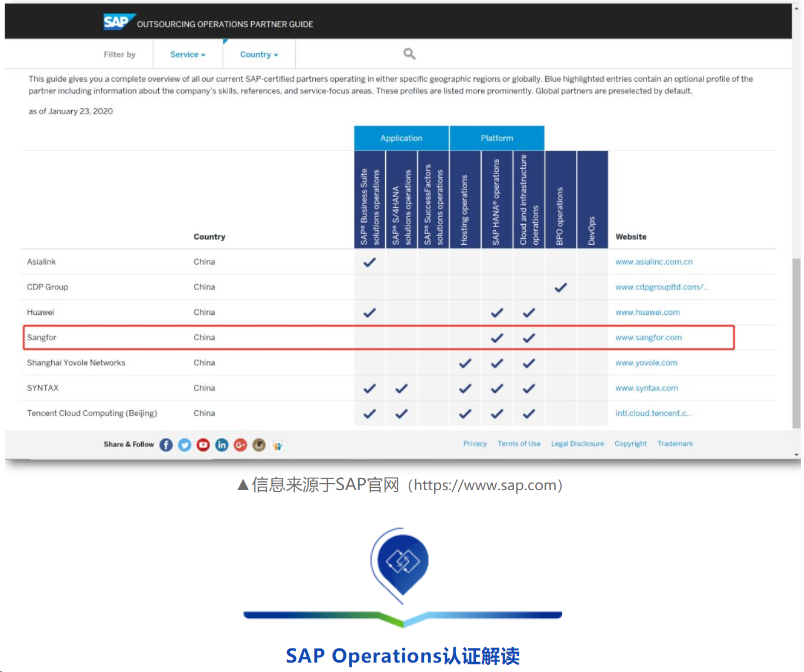The image size is (804, 672).
Task: Click Tencent Cloud's SAP S/4HANA checkmark
Action: (x=401, y=414)
